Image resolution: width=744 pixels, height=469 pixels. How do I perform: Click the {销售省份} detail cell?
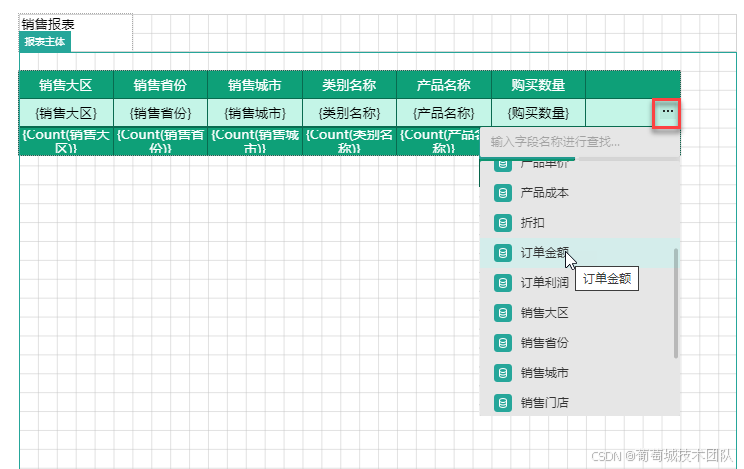[160, 113]
